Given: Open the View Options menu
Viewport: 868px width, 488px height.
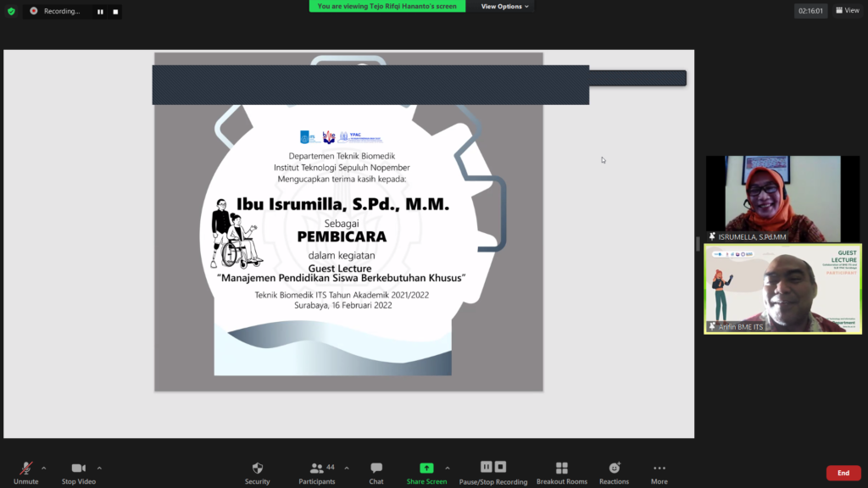Looking at the screenshot, I should [504, 6].
